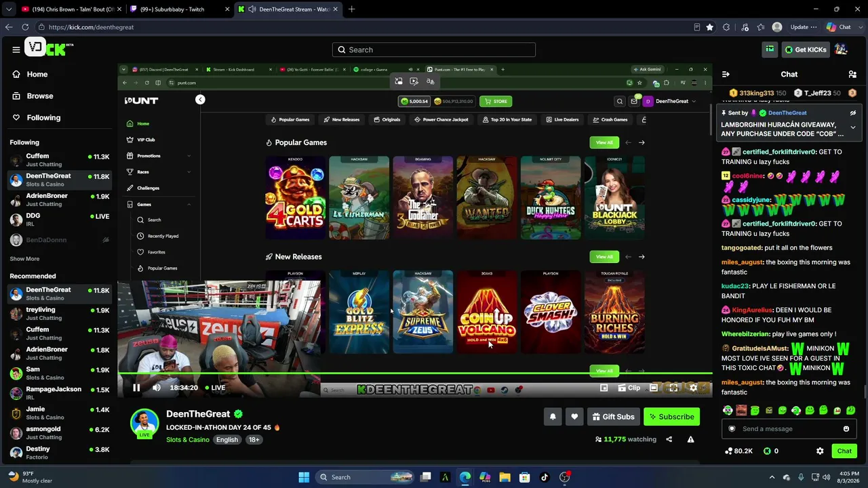Hide the pinned message in chat
This screenshot has height=488, width=868.
coord(853,113)
